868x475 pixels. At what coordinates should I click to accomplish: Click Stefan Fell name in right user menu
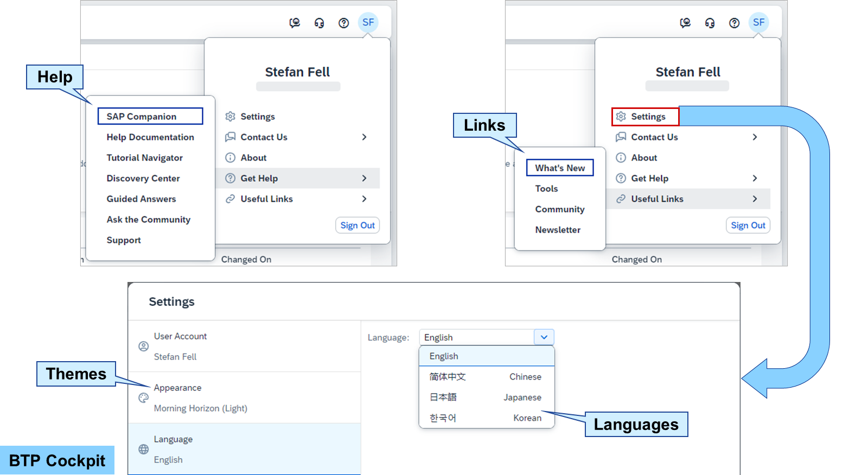pyautogui.click(x=688, y=72)
